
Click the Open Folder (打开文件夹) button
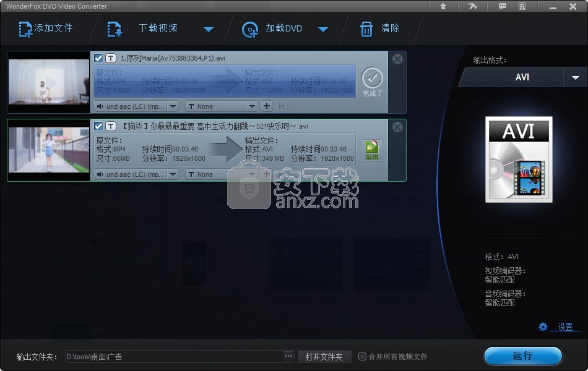[324, 357]
